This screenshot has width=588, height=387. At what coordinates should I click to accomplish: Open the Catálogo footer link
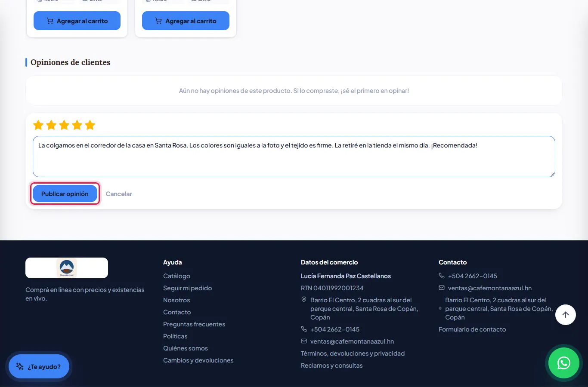tap(176, 276)
